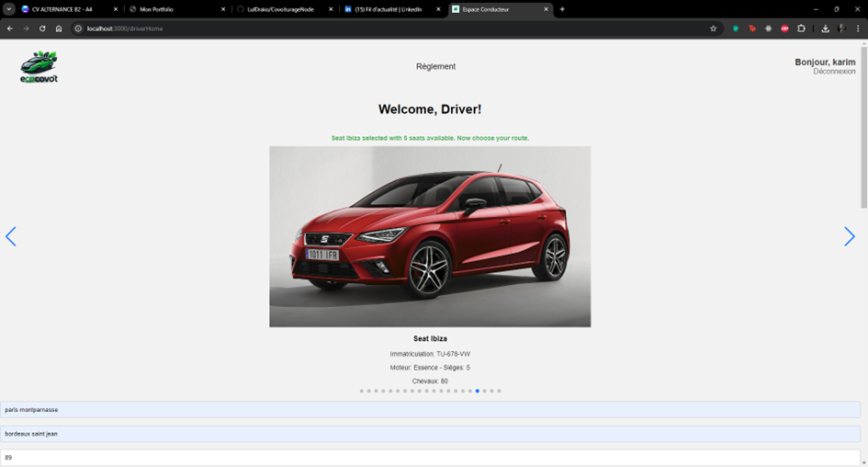This screenshot has width=868, height=467.
Task: Click the red Seat Ibiza photo
Action: [430, 236]
